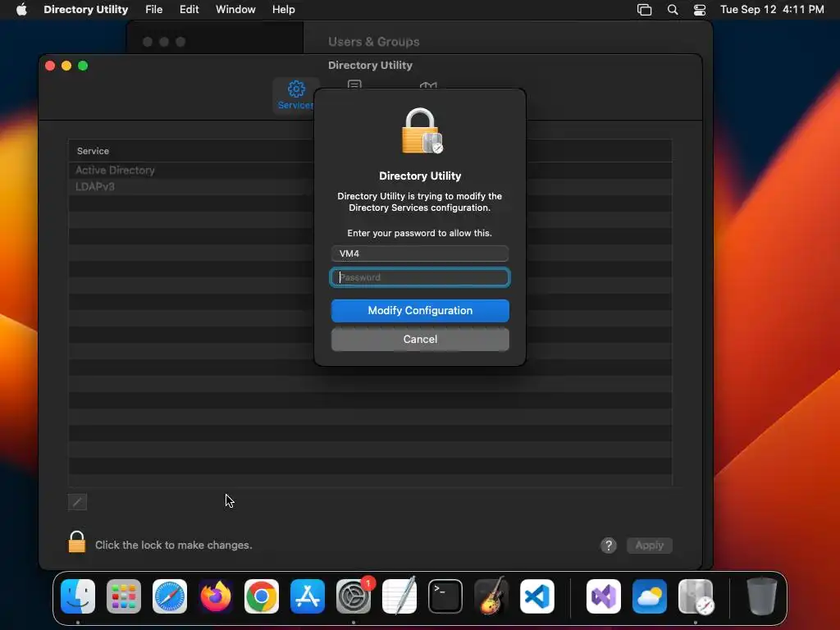The image size is (840, 630).
Task: Open Finder from the Dock
Action: coord(78,596)
